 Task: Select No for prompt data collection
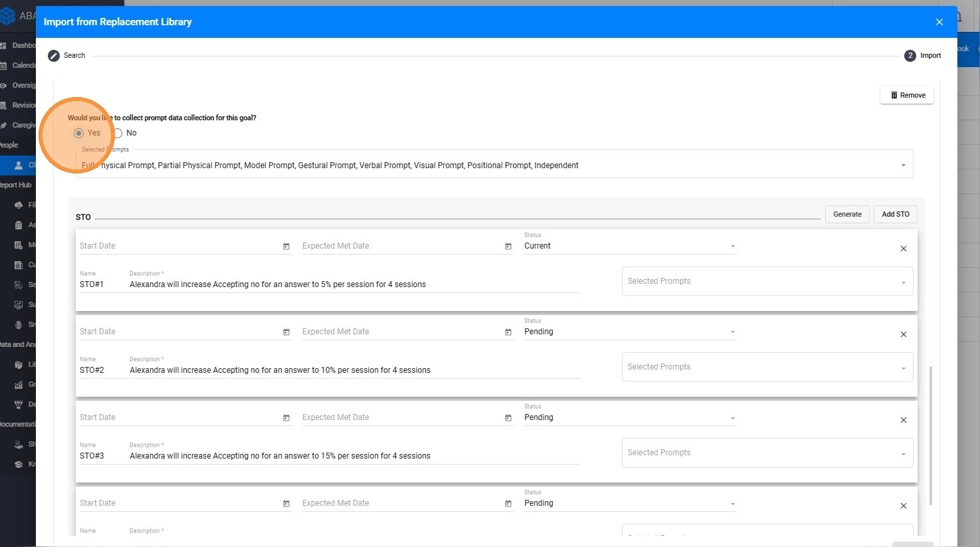pyautogui.click(x=118, y=133)
